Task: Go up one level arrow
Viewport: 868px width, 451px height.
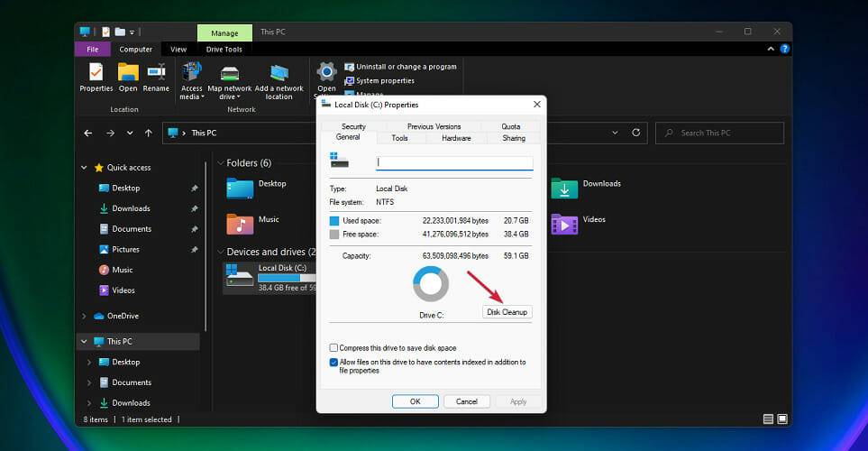Action: pos(149,133)
